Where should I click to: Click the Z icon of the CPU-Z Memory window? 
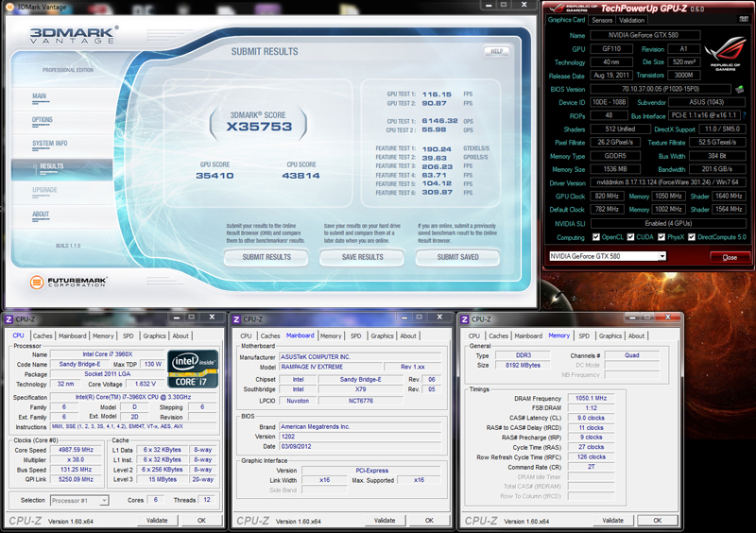pyautogui.click(x=465, y=319)
